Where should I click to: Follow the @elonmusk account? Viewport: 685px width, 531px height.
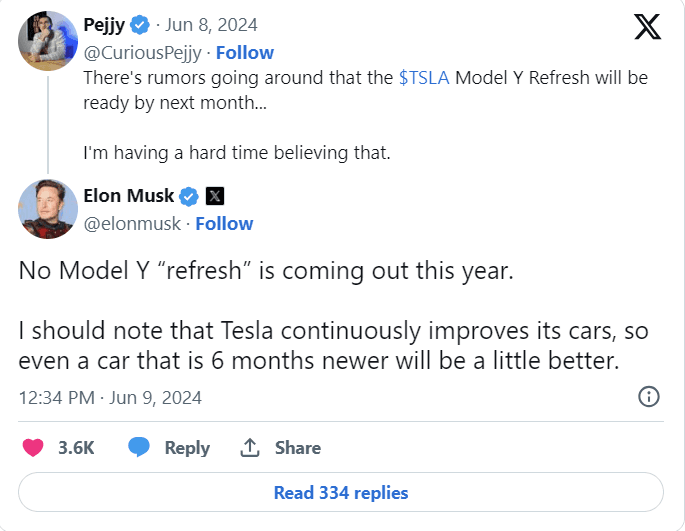point(224,223)
